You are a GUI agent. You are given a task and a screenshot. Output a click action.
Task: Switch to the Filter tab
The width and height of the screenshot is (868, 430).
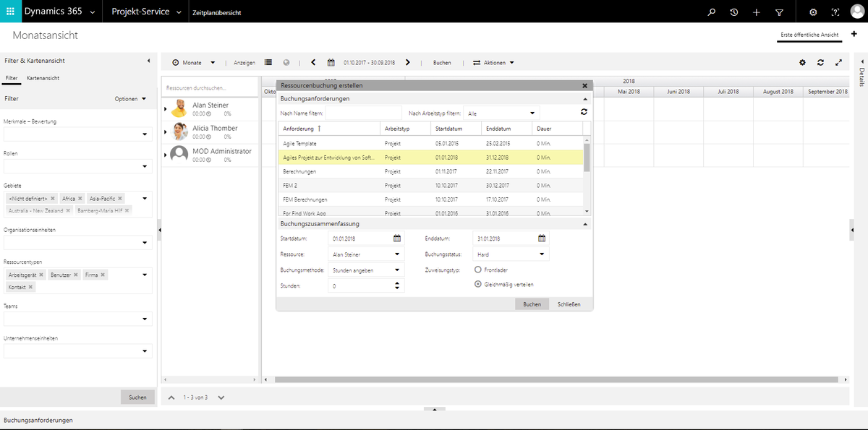pos(12,78)
